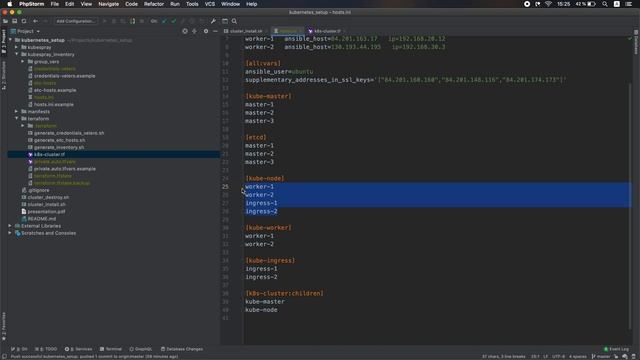Click the locate-file target icon in Project panel
The width and height of the screenshot is (640, 360).
tap(185, 31)
